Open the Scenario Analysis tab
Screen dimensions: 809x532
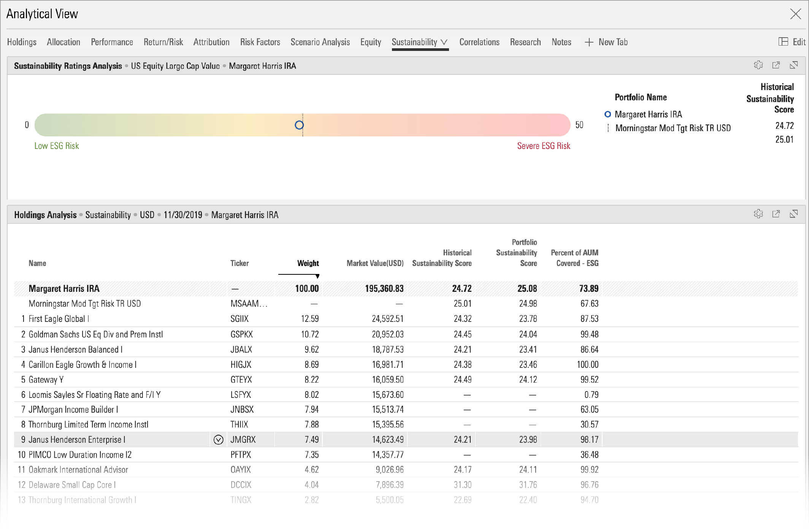pyautogui.click(x=320, y=42)
